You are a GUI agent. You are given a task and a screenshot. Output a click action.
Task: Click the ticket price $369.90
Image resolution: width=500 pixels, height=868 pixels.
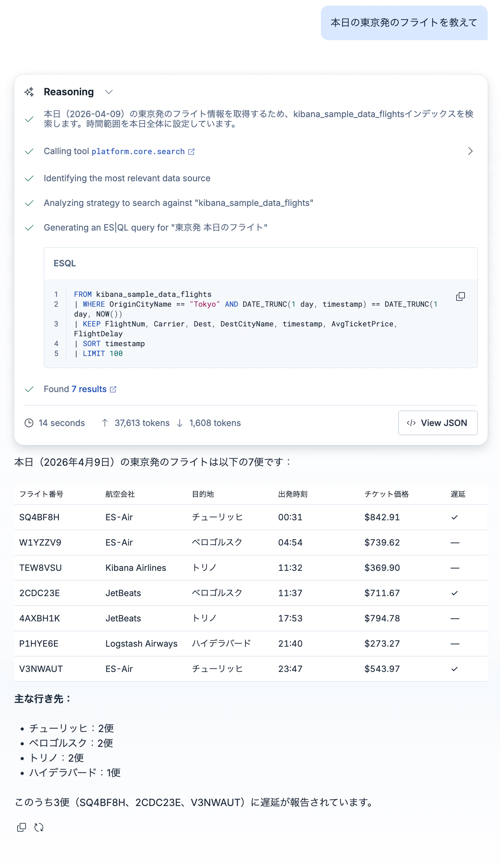pyautogui.click(x=382, y=568)
